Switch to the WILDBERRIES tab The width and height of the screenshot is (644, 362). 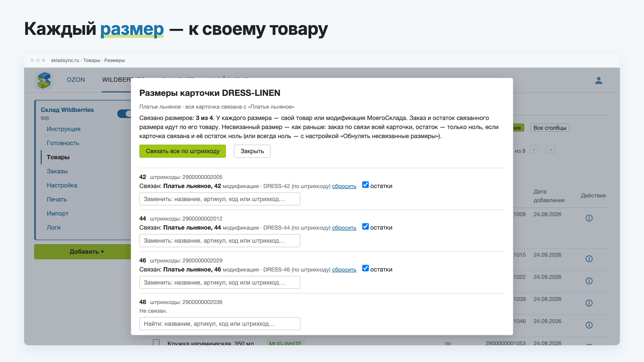[x=116, y=80]
